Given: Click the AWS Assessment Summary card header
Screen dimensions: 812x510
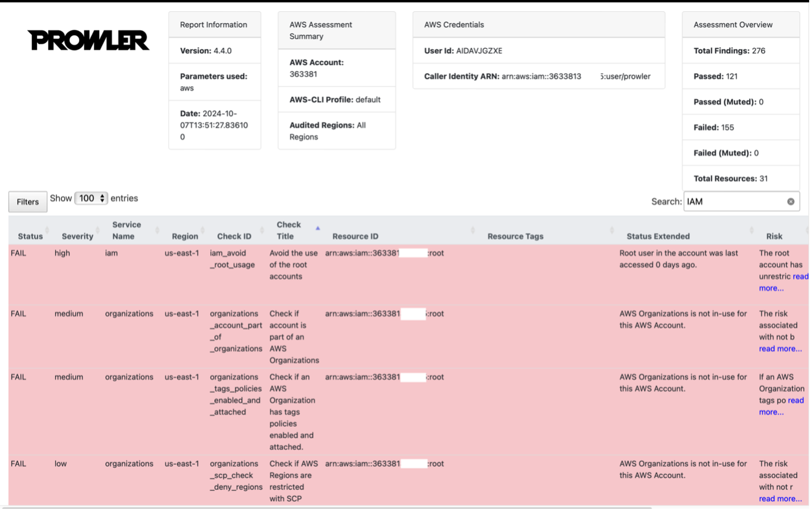Looking at the screenshot, I should [337, 30].
